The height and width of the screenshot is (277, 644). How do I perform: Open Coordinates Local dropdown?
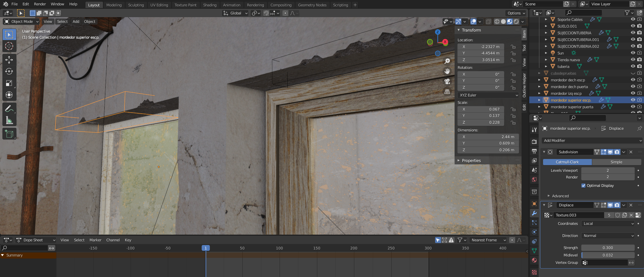pyautogui.click(x=608, y=224)
